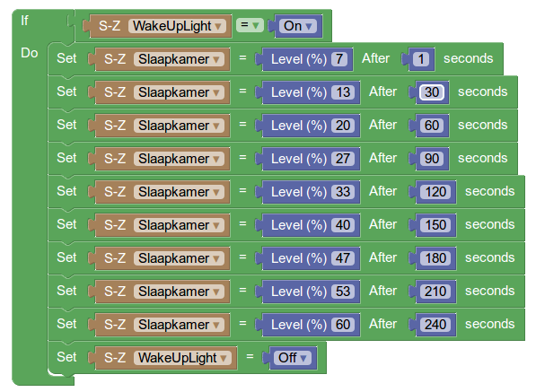This screenshot has height=392, width=536.
Task: Open the WakeUpLight device dropdown in If condition
Action: pyautogui.click(x=177, y=26)
